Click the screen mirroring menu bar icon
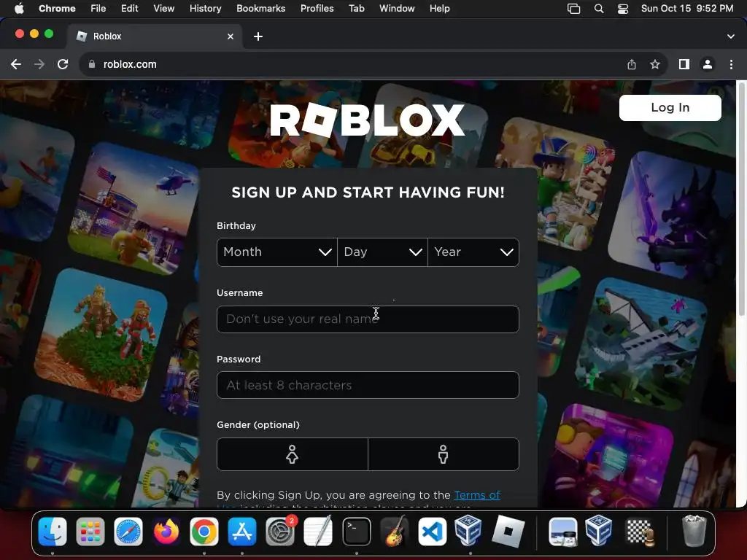This screenshot has height=560, width=747. tap(573, 9)
